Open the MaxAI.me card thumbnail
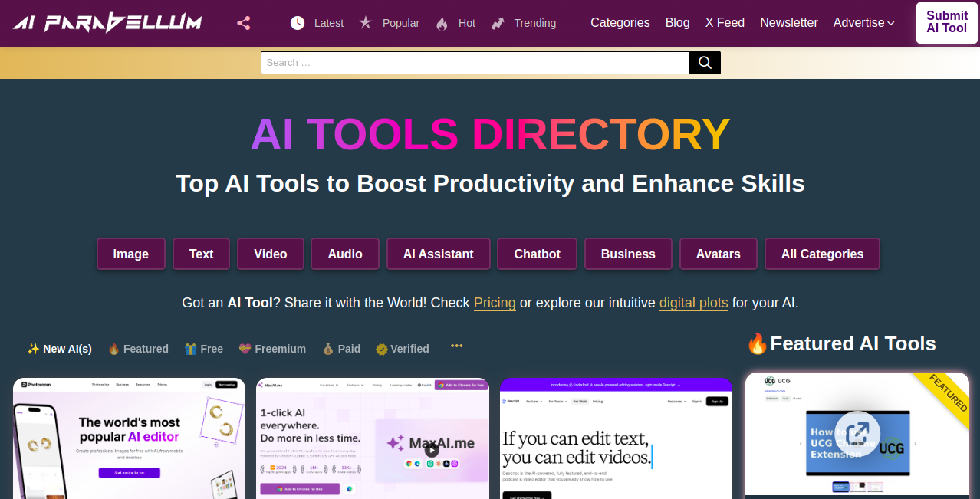980x499 pixels. (x=373, y=438)
